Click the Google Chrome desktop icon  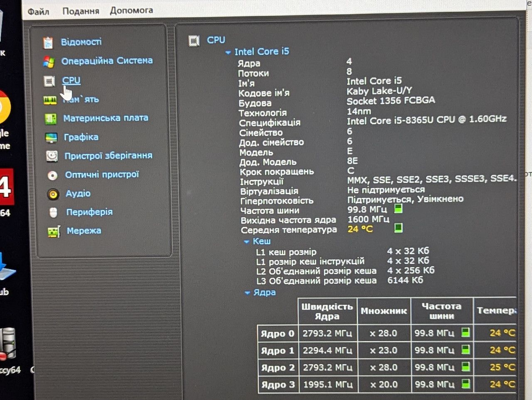(x=4, y=107)
